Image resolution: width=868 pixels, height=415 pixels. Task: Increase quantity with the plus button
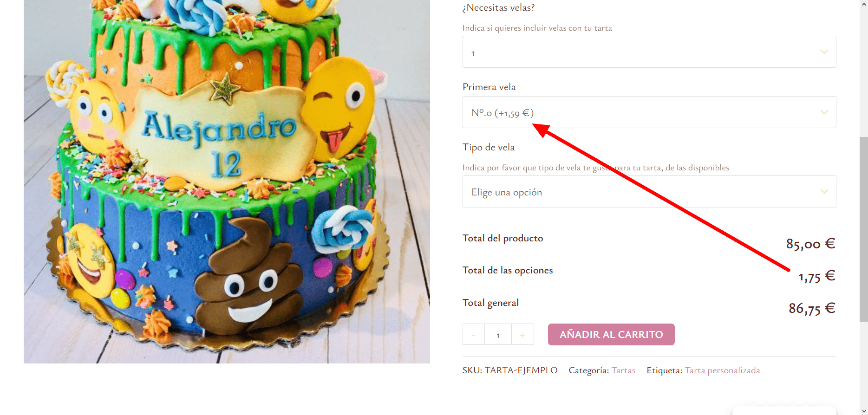tap(522, 335)
